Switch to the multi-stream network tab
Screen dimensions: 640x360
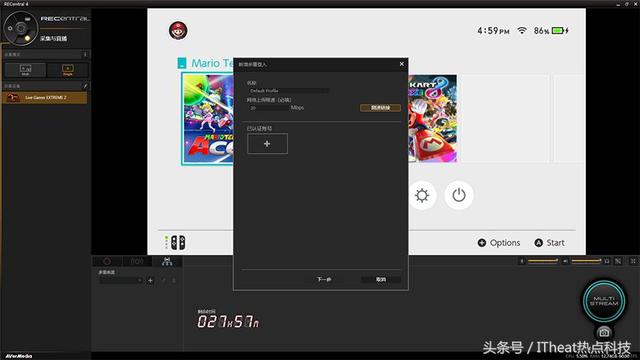pyautogui.click(x=167, y=261)
